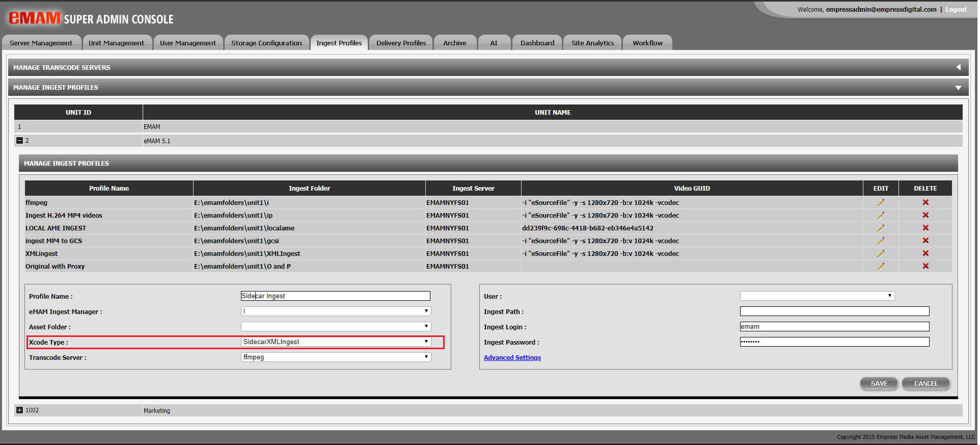
Task: Open the Transcode Server dropdown
Action: pyautogui.click(x=336, y=357)
